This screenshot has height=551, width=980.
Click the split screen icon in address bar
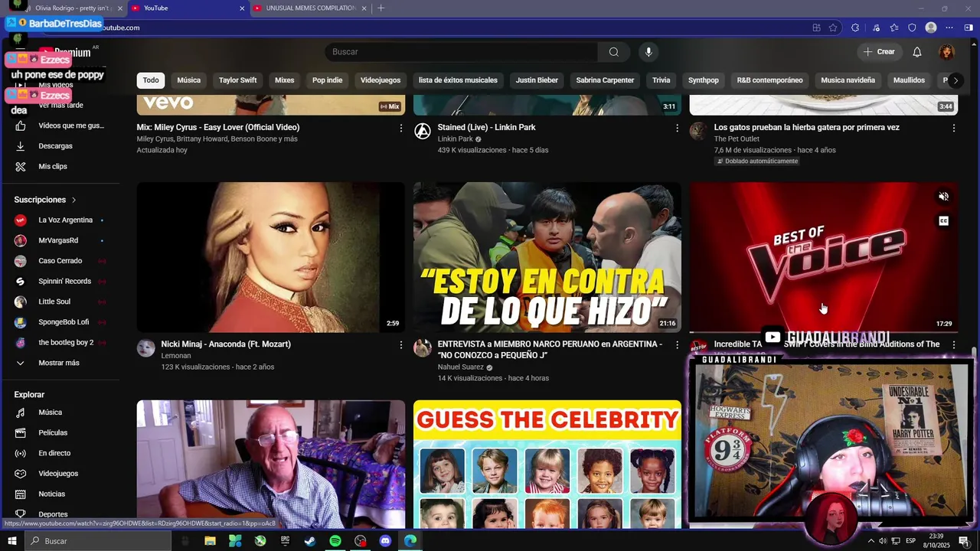click(817, 28)
